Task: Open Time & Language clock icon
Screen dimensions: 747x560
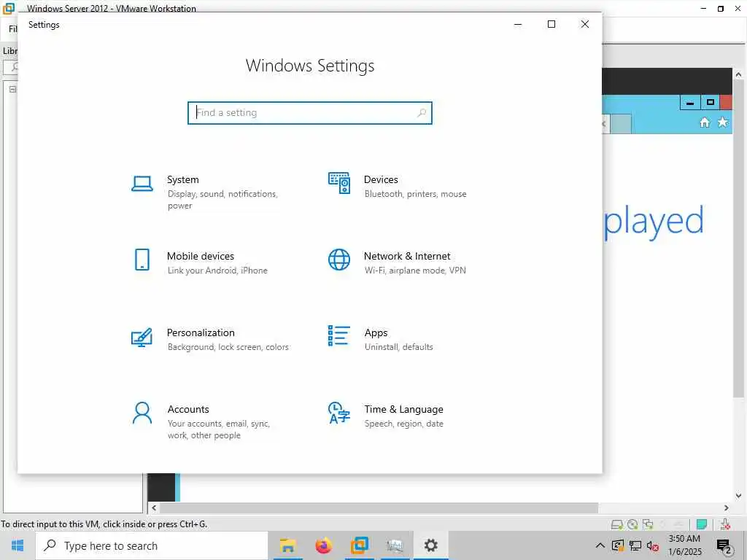Action: click(339, 413)
